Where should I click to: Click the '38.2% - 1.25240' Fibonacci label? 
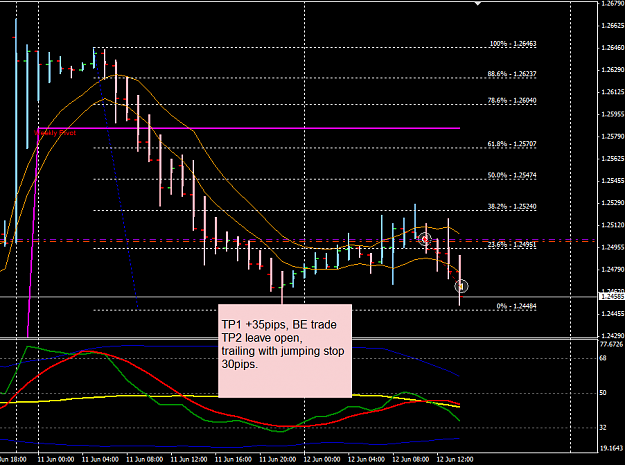click(x=512, y=206)
